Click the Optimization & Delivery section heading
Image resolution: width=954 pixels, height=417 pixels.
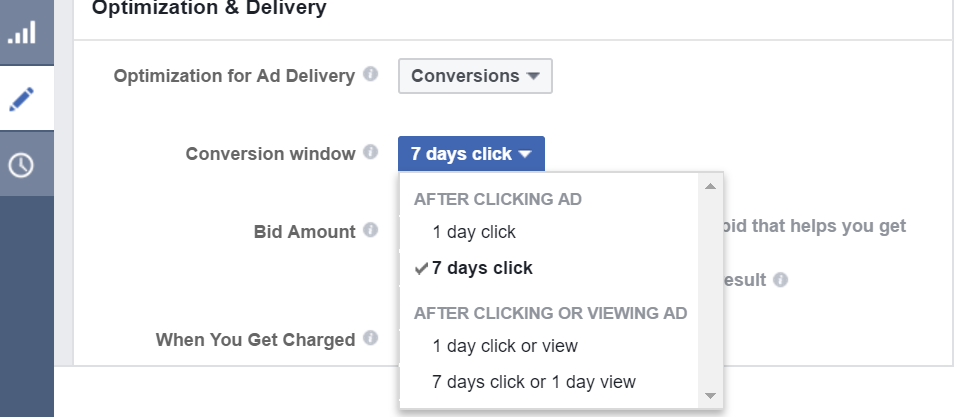pyautogui.click(x=209, y=8)
